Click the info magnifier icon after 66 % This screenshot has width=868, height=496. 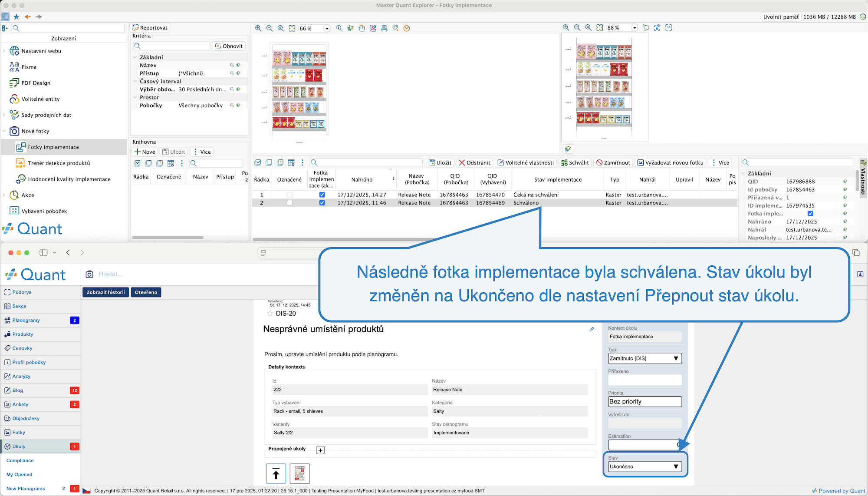339,28
